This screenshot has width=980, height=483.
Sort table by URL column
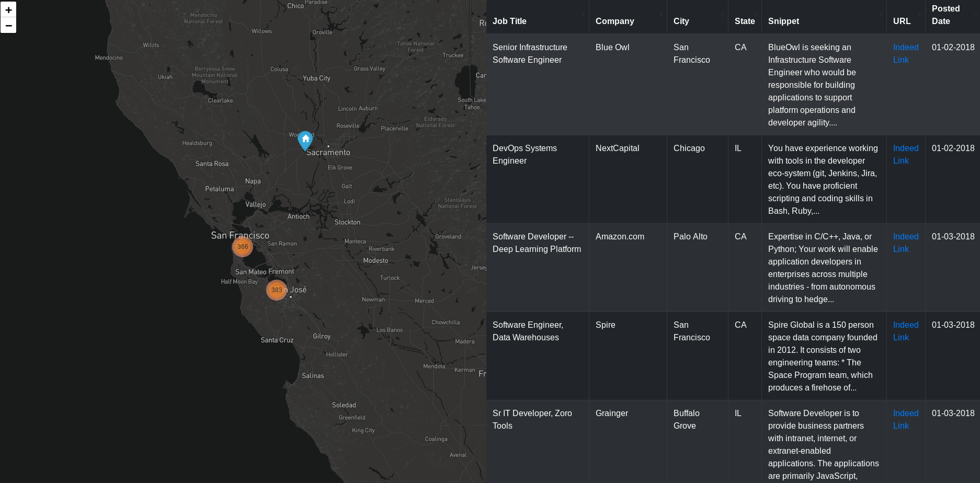pyautogui.click(x=906, y=17)
